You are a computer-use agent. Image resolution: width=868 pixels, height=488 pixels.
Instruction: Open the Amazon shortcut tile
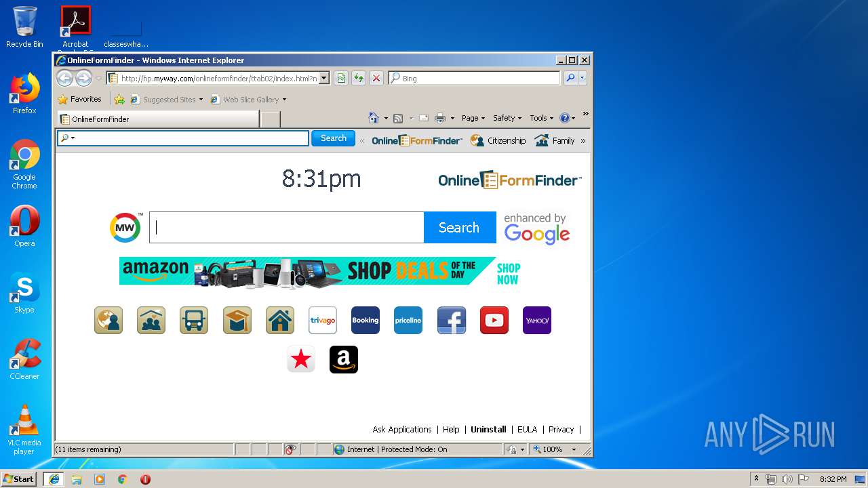point(344,359)
